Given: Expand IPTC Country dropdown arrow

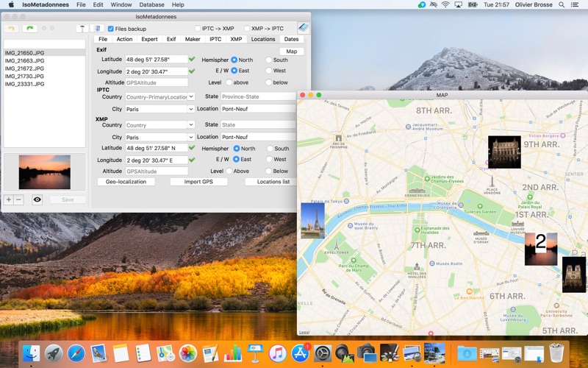Looking at the screenshot, I should click(191, 96).
